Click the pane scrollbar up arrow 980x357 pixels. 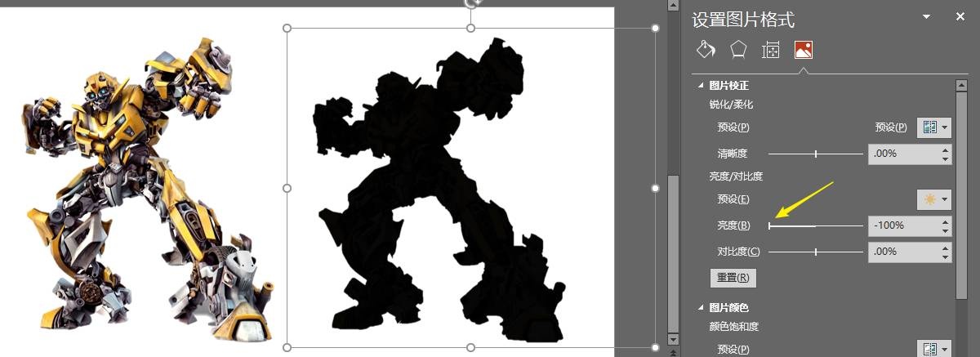[961, 85]
